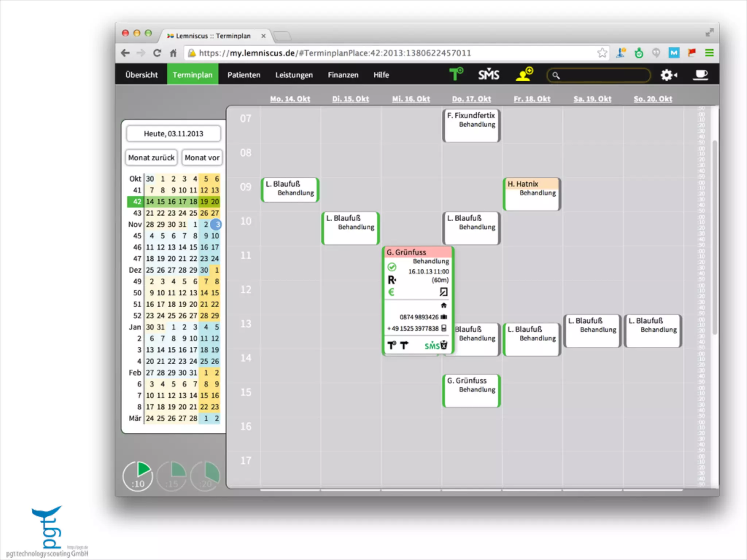Select the :15 minute interval clock
The width and height of the screenshot is (747, 560).
171,476
